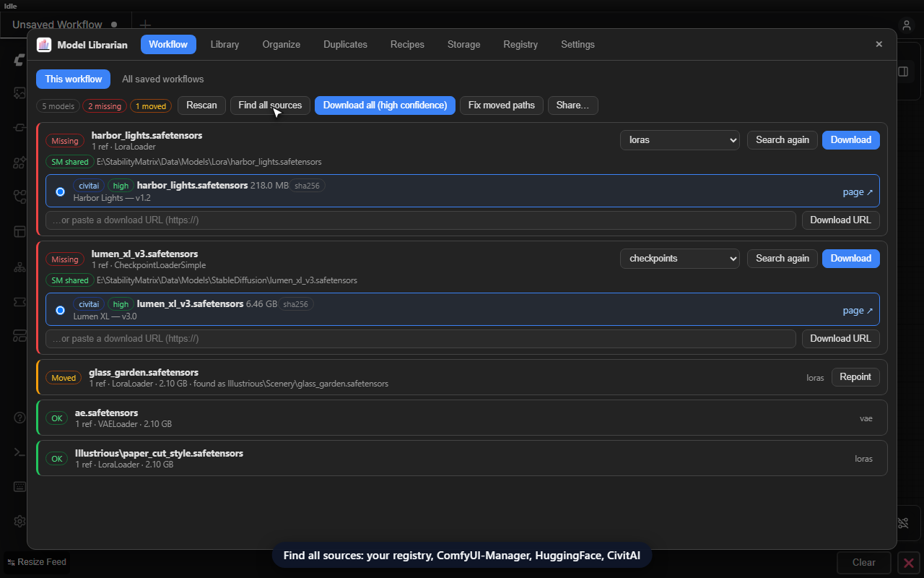
Task: Click Fix moved paths
Action: click(502, 105)
